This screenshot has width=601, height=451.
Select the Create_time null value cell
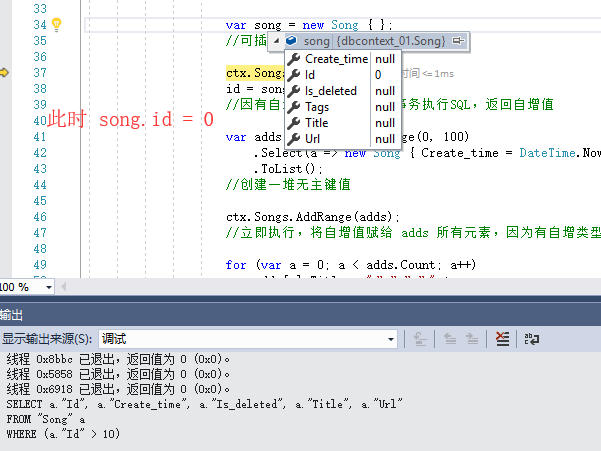point(385,59)
